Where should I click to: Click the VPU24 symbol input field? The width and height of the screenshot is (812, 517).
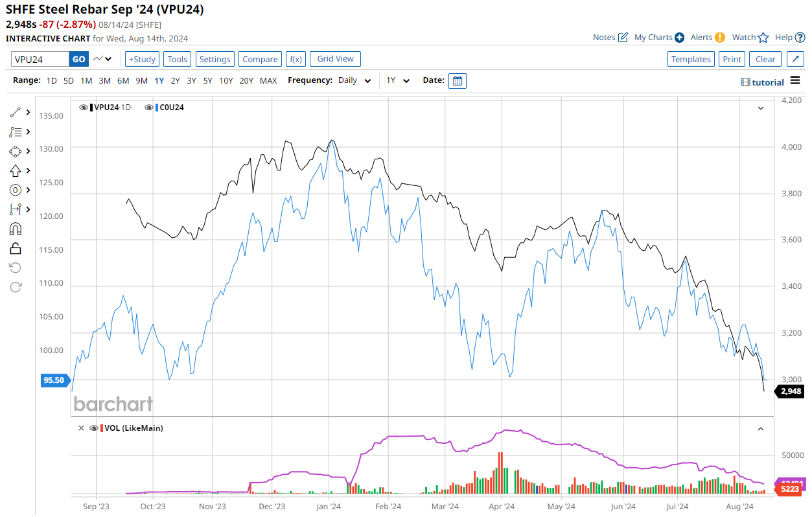pyautogui.click(x=40, y=59)
